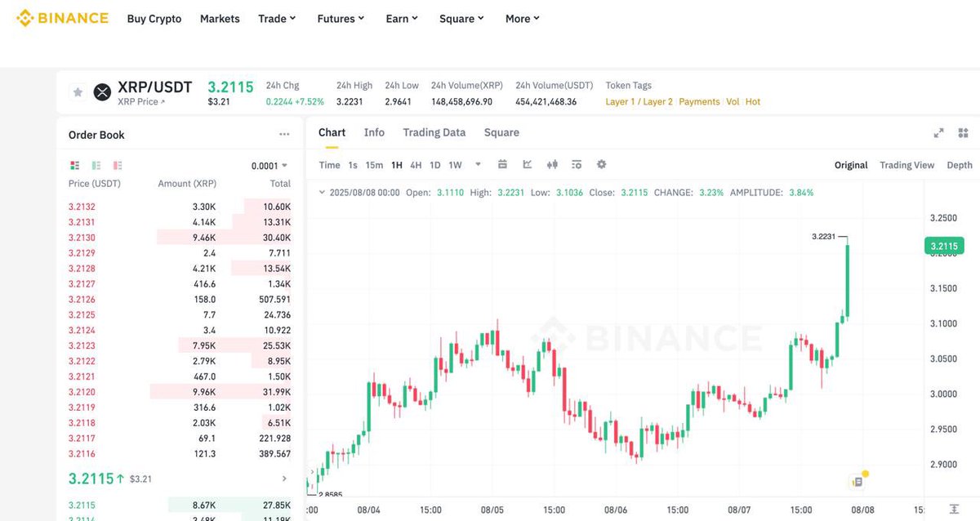Click the 24h Volume(USDT) value 454,421,468.36
This screenshot has height=521, width=980.
click(546, 102)
